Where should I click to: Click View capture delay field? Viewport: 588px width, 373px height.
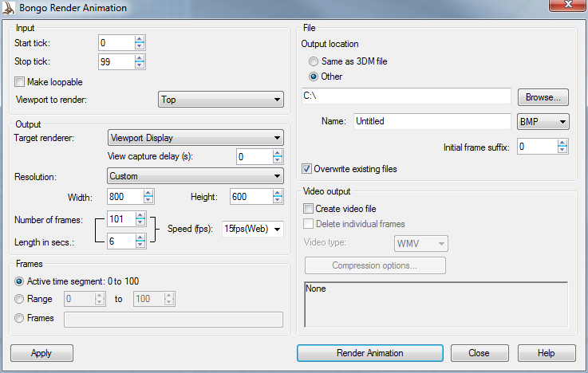255,156
